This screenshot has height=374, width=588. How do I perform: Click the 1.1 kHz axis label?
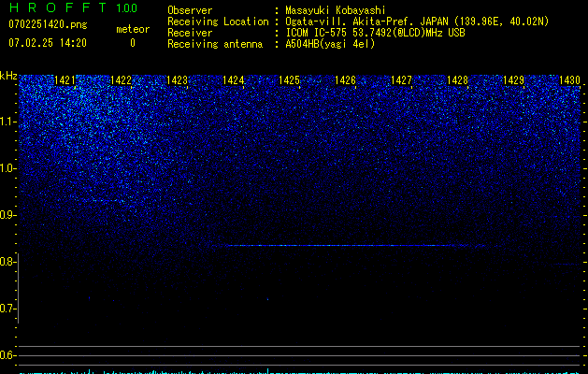click(7, 122)
